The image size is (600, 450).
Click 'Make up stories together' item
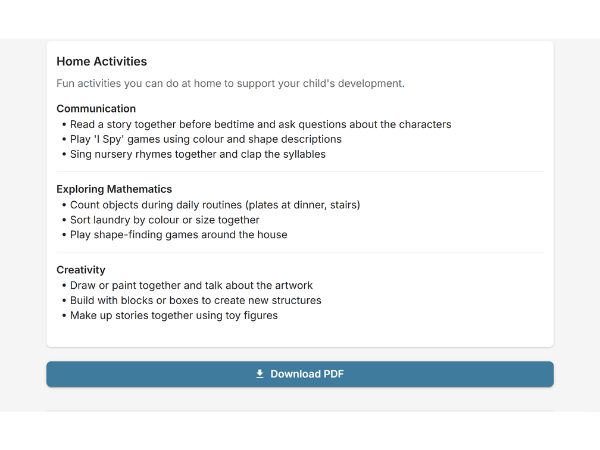173,316
